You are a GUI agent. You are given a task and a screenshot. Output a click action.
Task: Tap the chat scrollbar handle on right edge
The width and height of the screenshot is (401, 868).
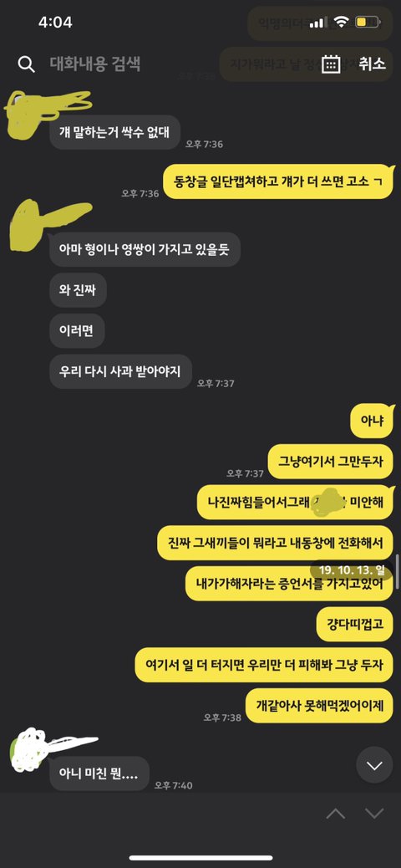coord(398,570)
